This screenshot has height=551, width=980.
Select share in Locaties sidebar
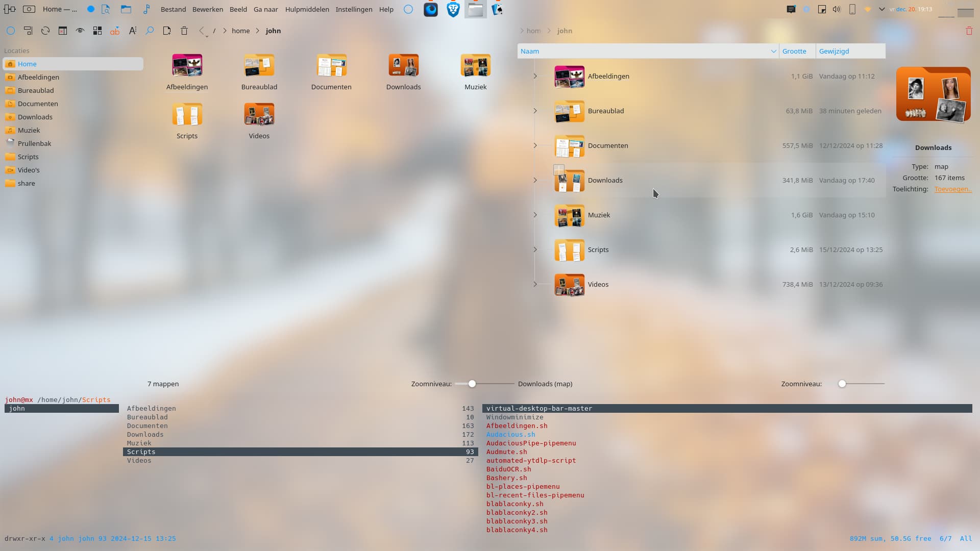73,183
